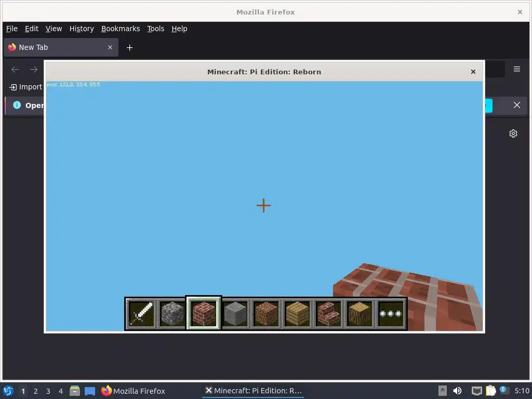Go forward in Firefox
This screenshot has width=532, height=399.
(34, 70)
